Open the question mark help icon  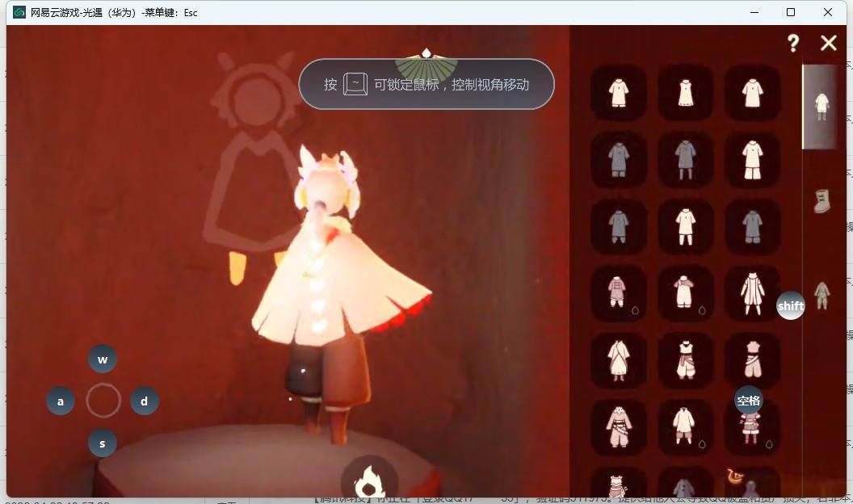coord(793,43)
